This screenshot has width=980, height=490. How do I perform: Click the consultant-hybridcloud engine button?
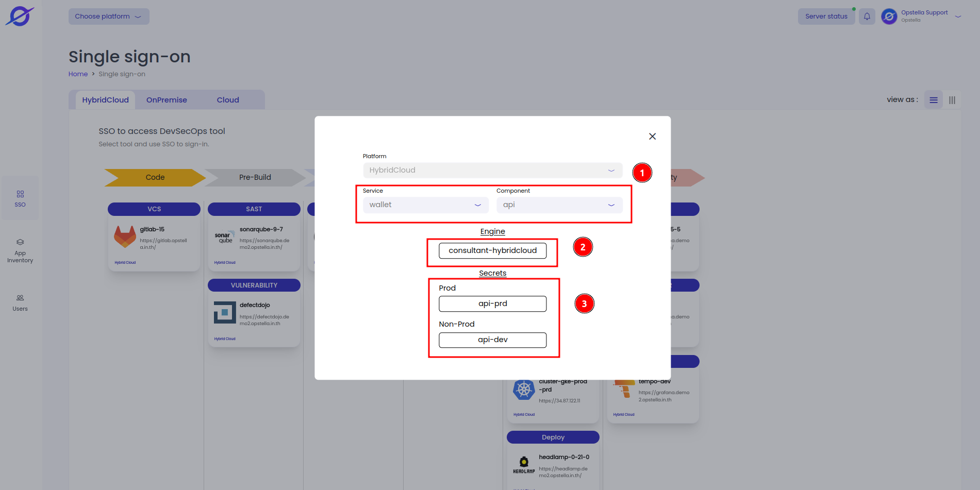[493, 250]
